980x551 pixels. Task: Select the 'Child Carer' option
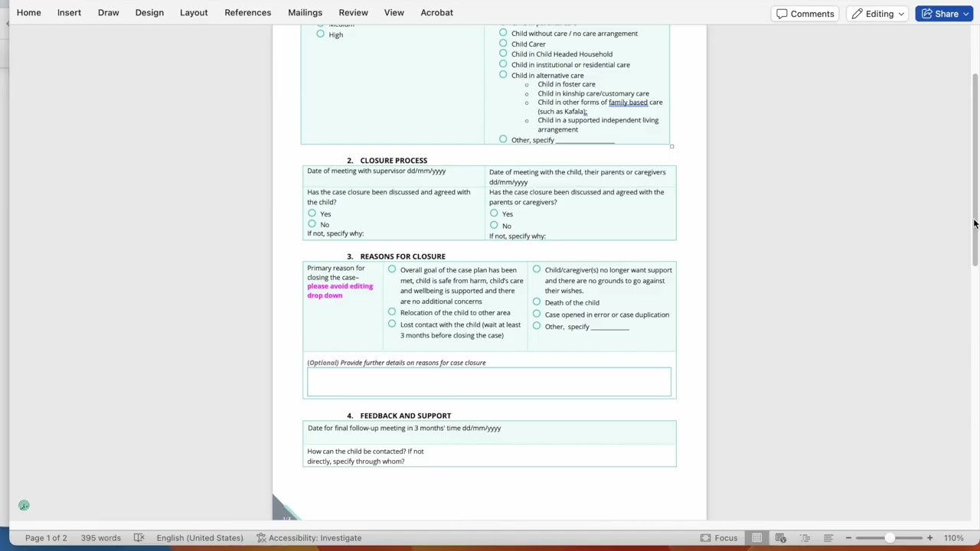(503, 44)
